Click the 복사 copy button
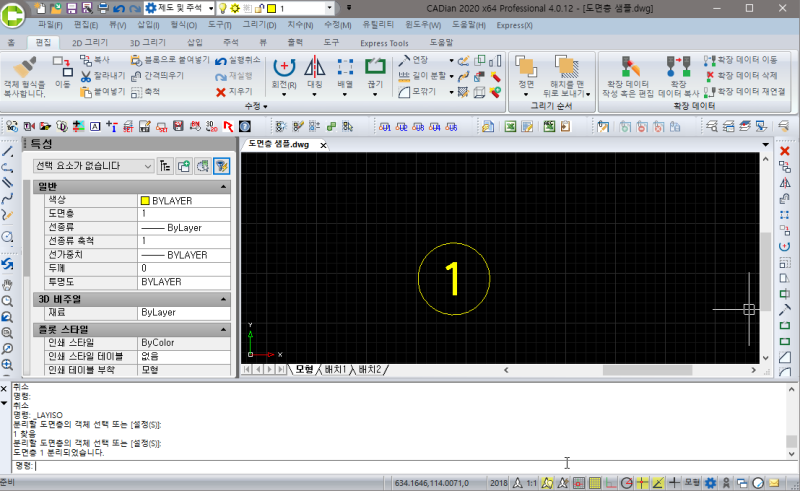 tap(95, 60)
